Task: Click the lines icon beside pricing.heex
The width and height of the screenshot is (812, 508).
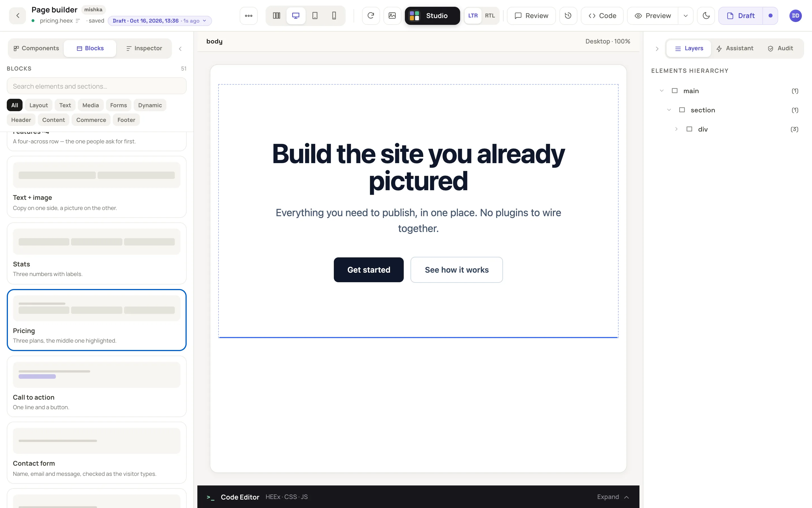Action: [78, 21]
